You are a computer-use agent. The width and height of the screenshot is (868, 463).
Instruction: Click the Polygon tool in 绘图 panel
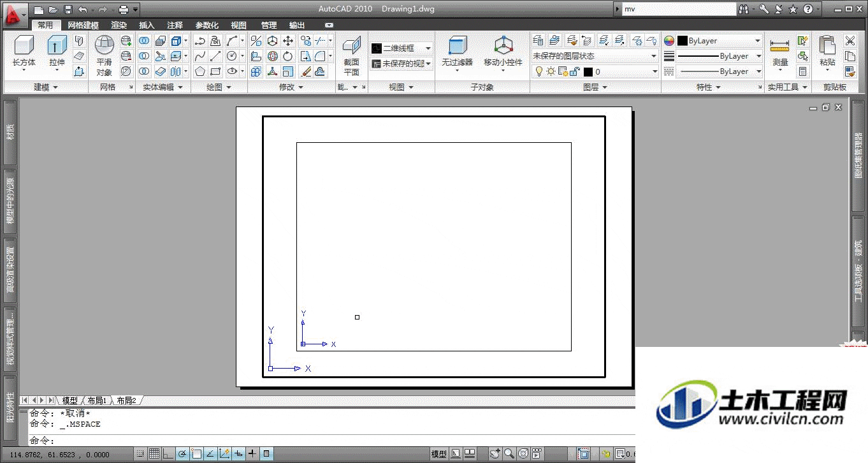pos(200,71)
